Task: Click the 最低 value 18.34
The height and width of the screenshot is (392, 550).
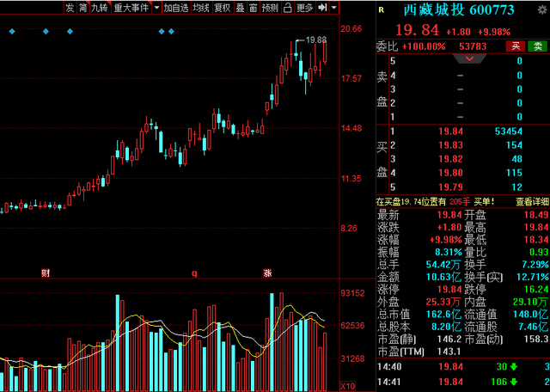Action: (x=536, y=240)
